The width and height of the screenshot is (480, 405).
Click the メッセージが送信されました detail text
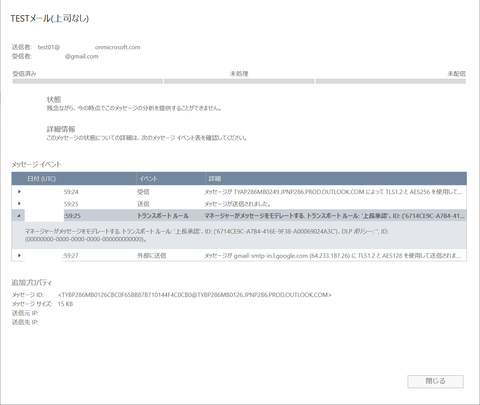click(x=237, y=204)
